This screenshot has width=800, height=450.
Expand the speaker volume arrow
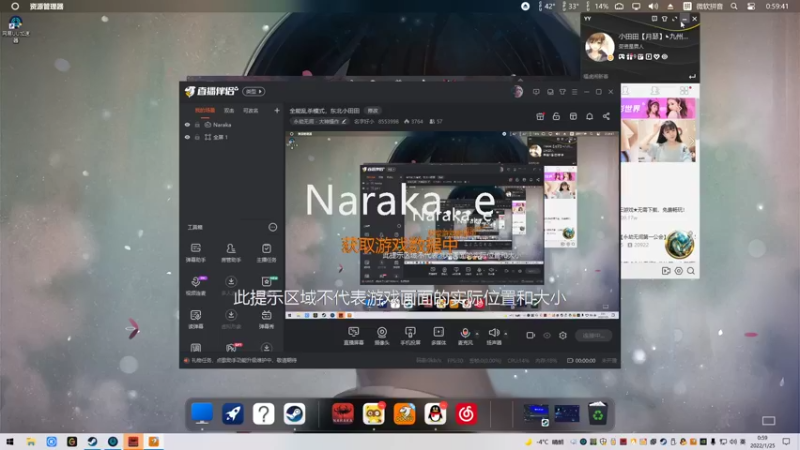click(x=506, y=334)
